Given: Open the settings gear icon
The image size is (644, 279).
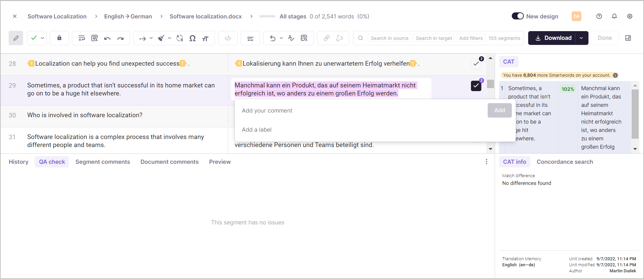Looking at the screenshot, I should [630, 16].
